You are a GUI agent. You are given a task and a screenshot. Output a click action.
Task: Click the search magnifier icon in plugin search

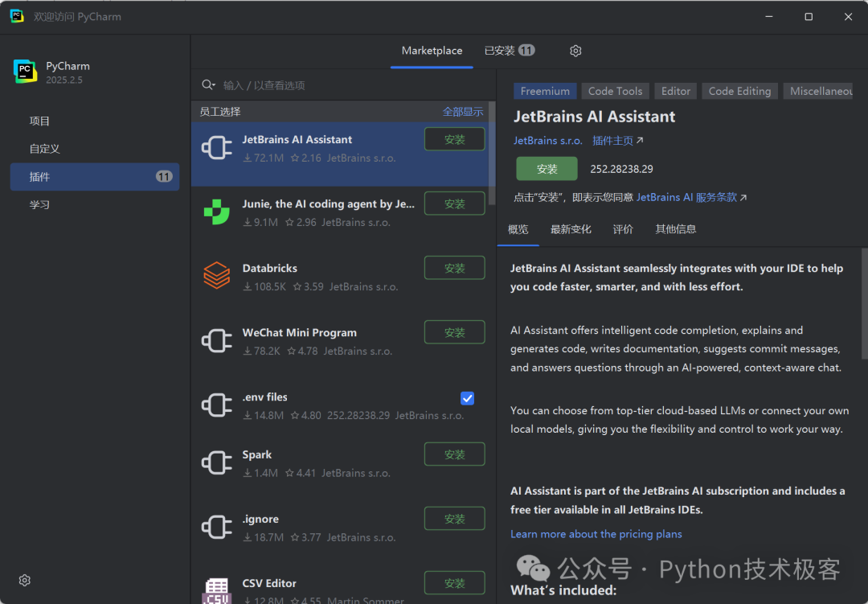click(208, 84)
